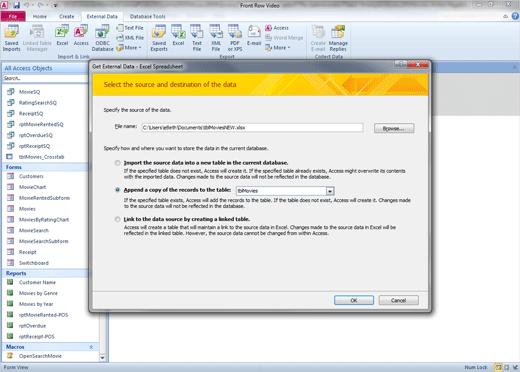
Task: Select Import source data into new table
Action: 117,163
